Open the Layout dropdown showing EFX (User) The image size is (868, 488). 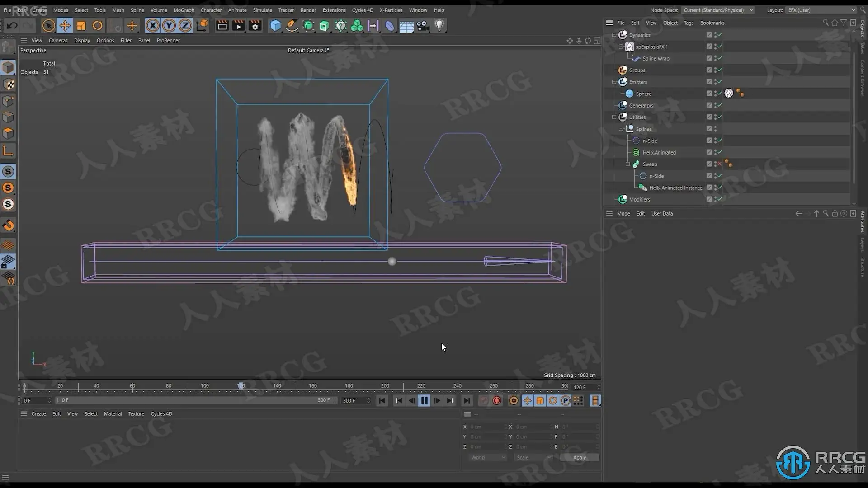[821, 10]
